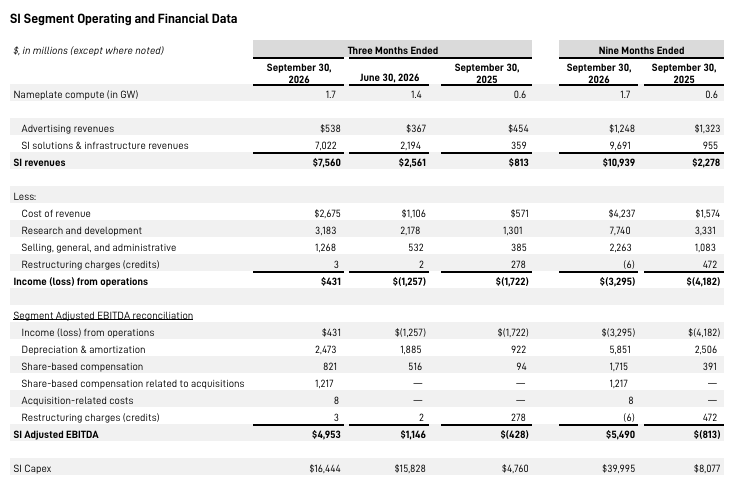744x485 pixels.
Task: Click Share-based compensation related to acquisitions label
Action: click(133, 383)
